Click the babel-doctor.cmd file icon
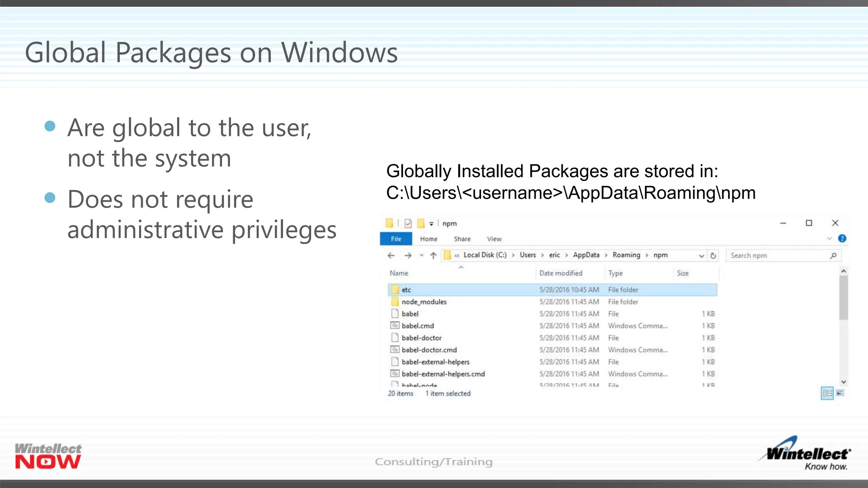Viewport: 868px width, 488px height. coord(395,350)
